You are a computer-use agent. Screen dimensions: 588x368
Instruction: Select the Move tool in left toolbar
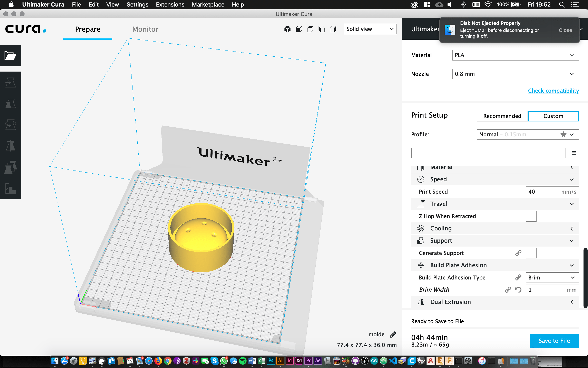click(10, 82)
